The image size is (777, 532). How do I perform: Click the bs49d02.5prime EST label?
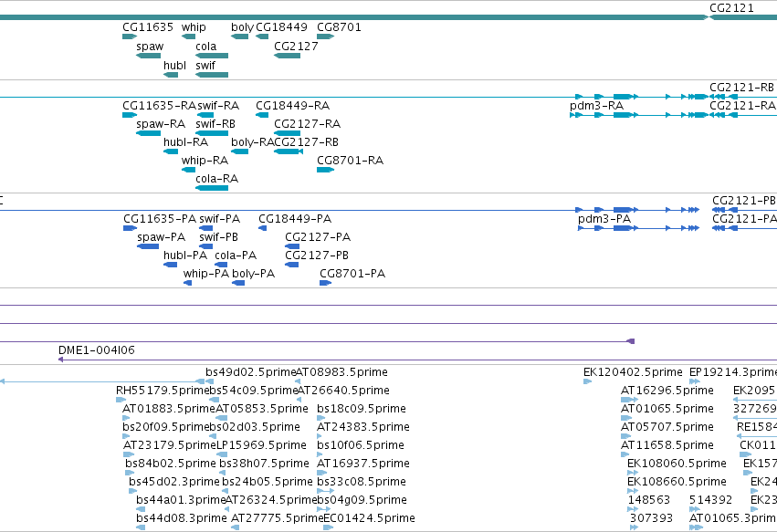pyautogui.click(x=251, y=372)
